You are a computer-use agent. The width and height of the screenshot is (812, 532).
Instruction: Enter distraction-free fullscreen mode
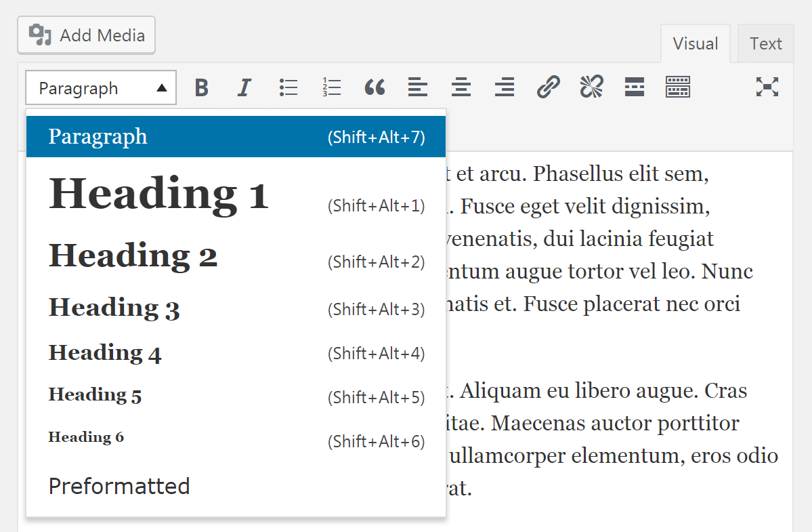767,87
